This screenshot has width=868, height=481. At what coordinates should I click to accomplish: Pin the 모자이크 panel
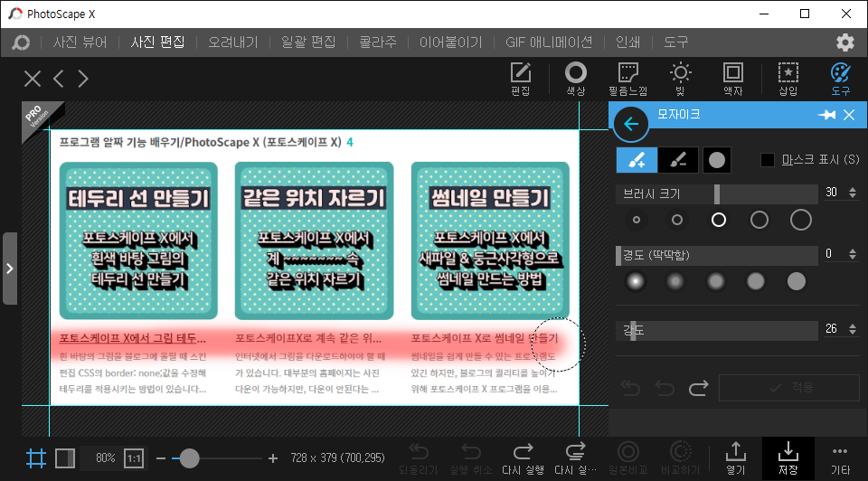[827, 115]
